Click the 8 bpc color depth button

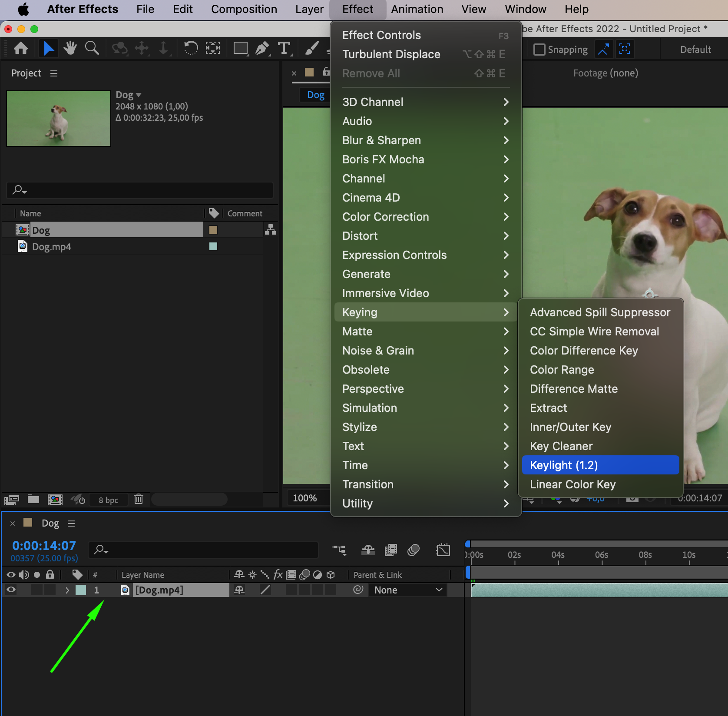[x=108, y=500]
